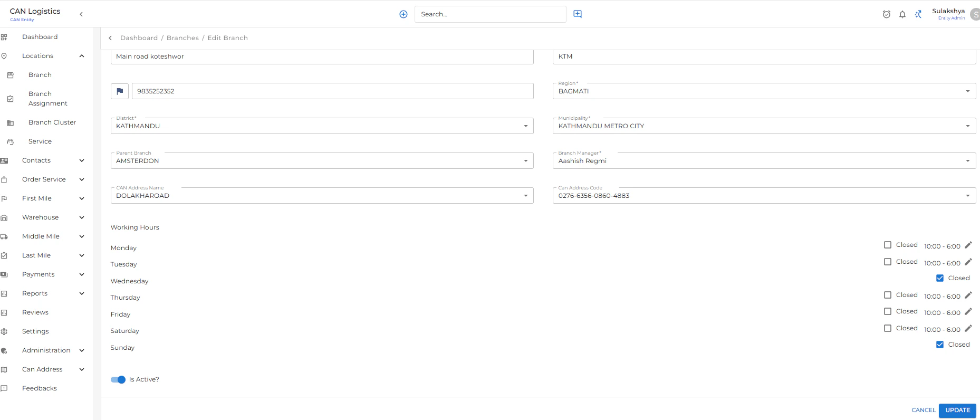Image resolution: width=980 pixels, height=420 pixels.
Task: Expand the Can Address sidebar section
Action: (x=82, y=369)
